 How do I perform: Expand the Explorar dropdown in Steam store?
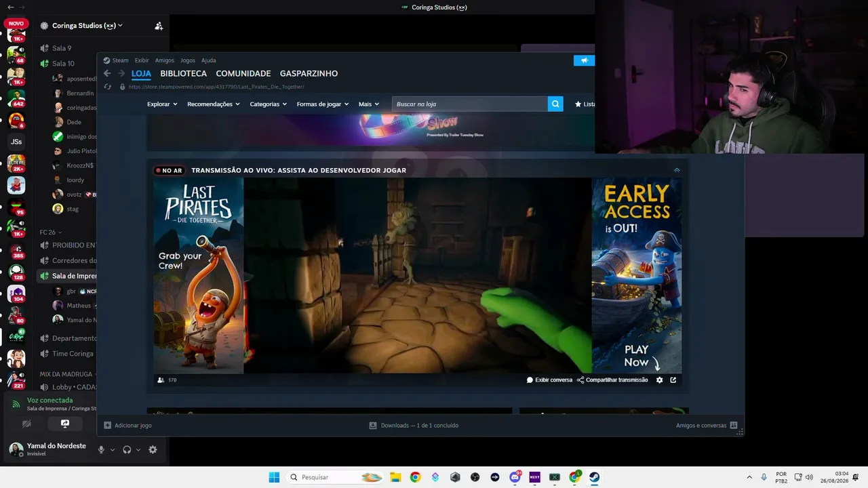click(x=162, y=104)
